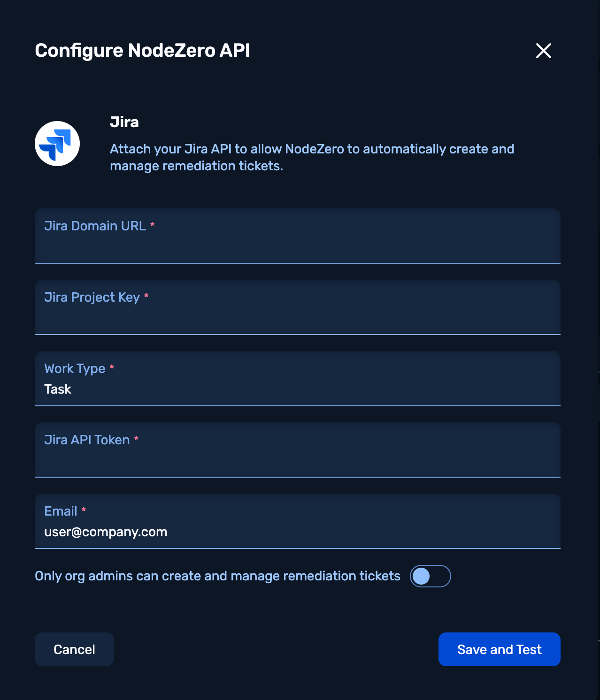600x700 pixels.
Task: Click the Email input containing user@company.com
Action: point(297,532)
